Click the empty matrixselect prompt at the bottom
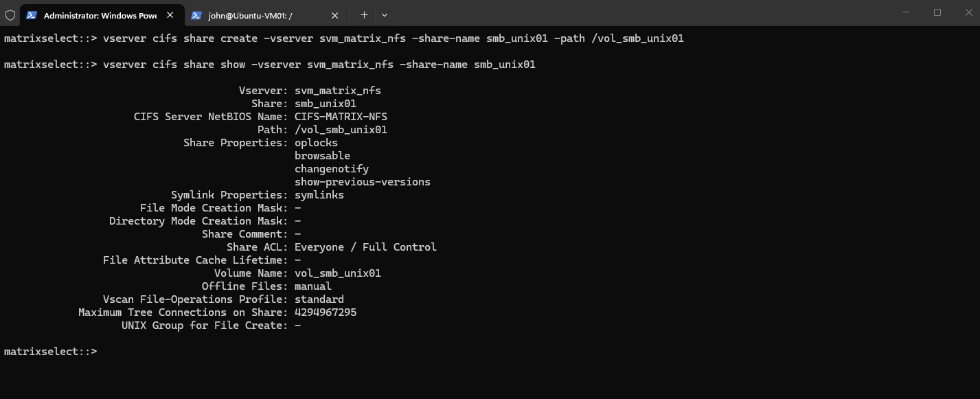This screenshot has width=980, height=399. [51, 352]
